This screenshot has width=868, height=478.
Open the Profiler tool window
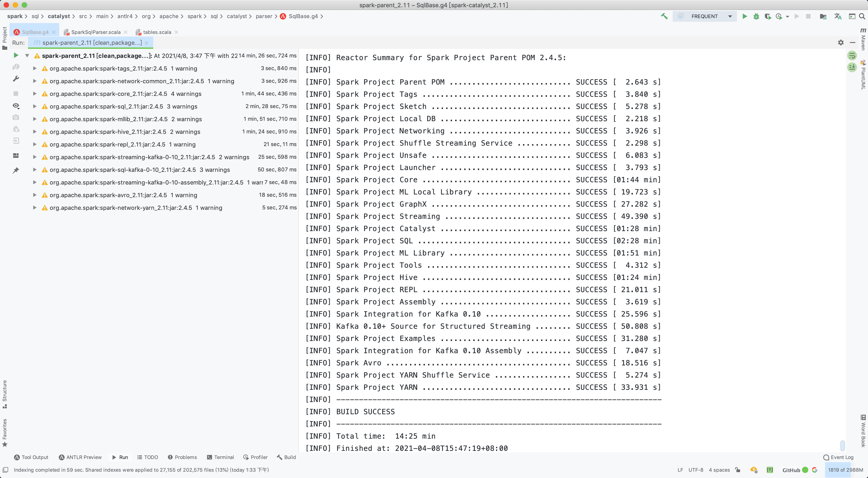tap(255, 457)
